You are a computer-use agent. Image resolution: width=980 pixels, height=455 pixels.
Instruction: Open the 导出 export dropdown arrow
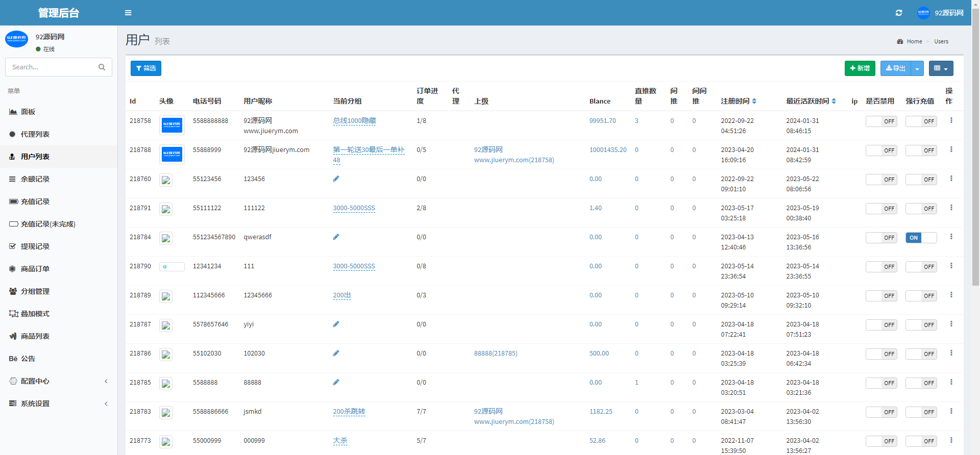[918, 68]
